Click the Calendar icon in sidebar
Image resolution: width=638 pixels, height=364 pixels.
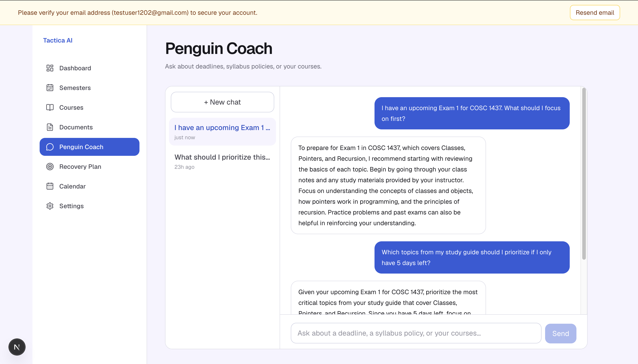point(50,186)
